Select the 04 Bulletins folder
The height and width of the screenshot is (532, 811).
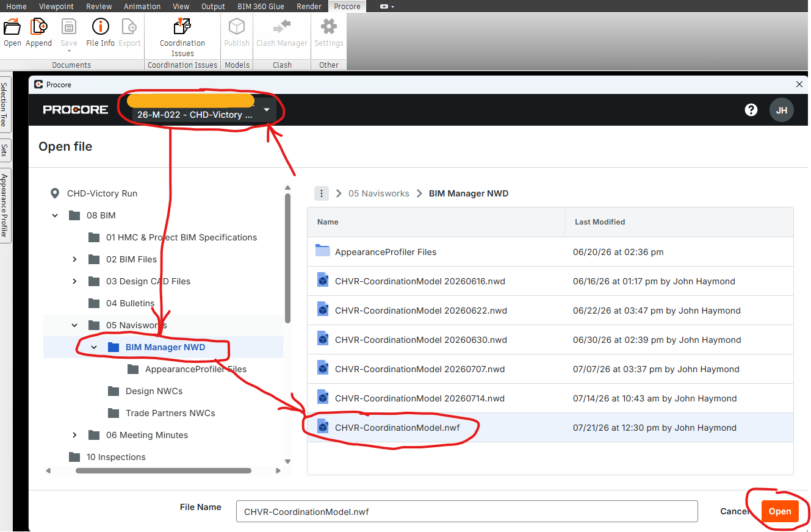[x=130, y=303]
